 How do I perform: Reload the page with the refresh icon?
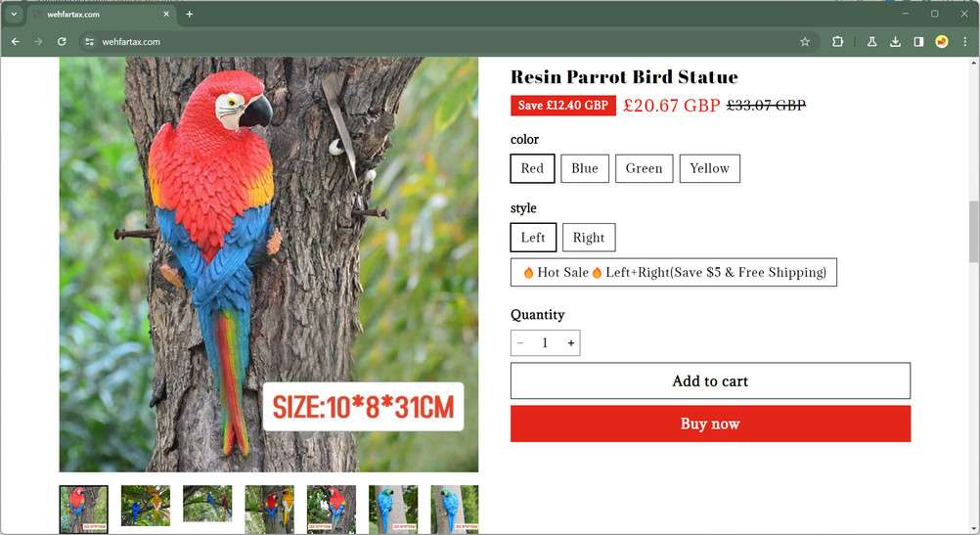point(62,41)
